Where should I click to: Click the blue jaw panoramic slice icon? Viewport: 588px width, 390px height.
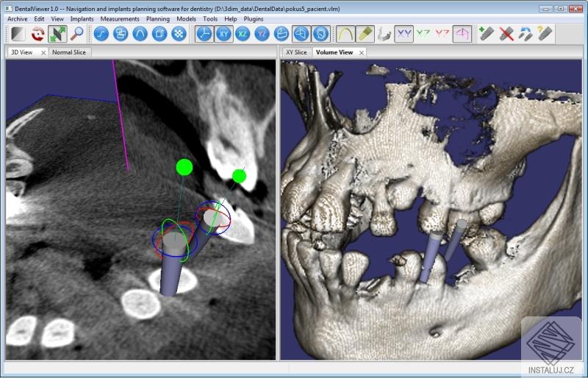click(282, 34)
